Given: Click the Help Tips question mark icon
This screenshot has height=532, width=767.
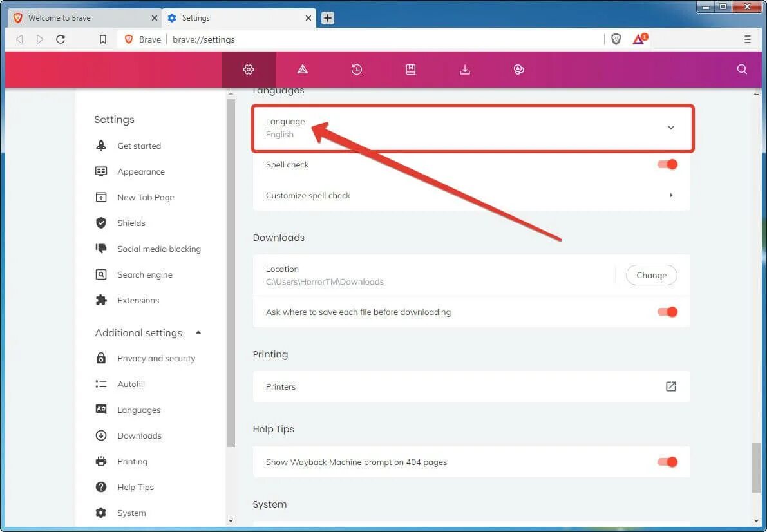Looking at the screenshot, I should tap(100, 487).
